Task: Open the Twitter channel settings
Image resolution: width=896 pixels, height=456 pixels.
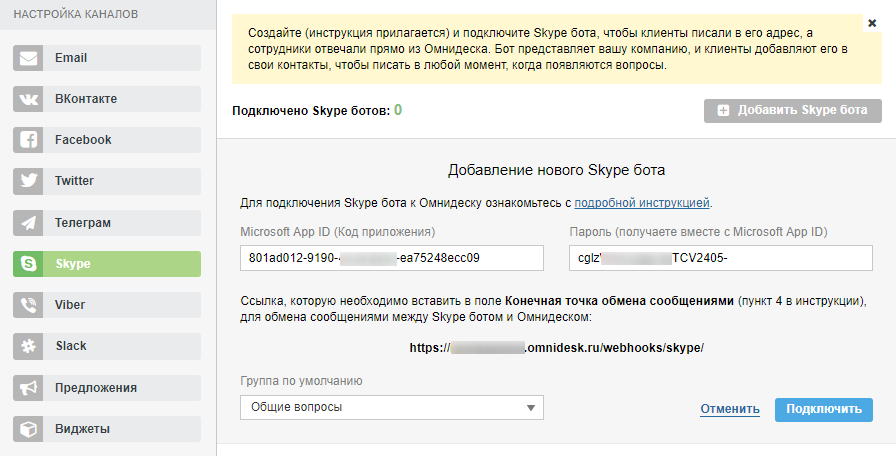Action: pyautogui.click(x=107, y=181)
